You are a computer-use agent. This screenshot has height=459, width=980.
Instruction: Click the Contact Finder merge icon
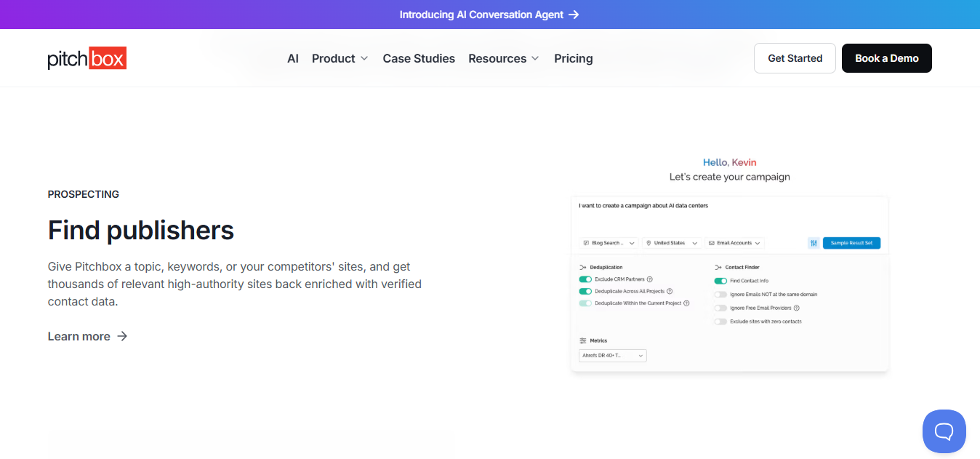click(718, 268)
